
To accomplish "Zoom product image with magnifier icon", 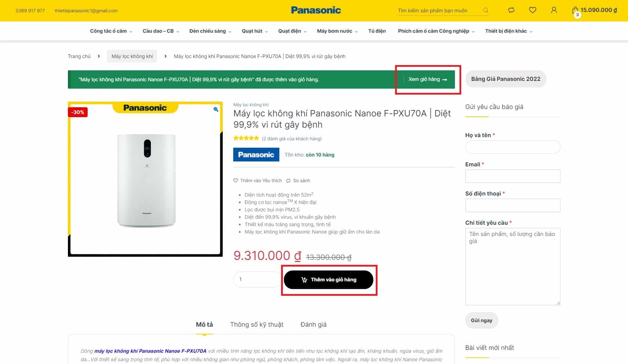I will coord(216,109).
